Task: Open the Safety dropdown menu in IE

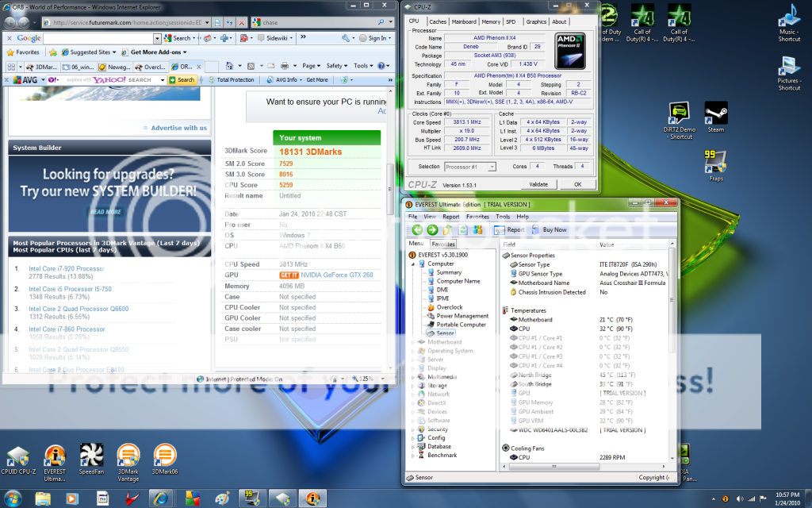Action: (x=336, y=66)
